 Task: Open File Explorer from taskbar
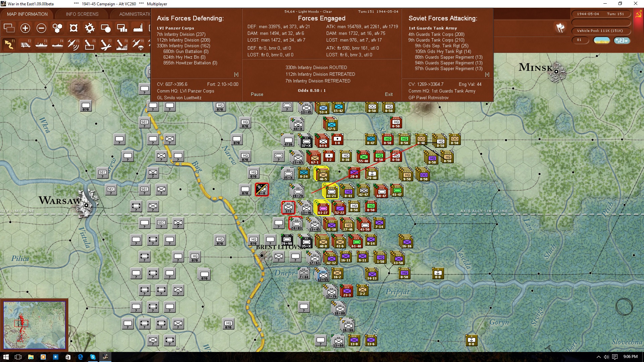(31, 357)
